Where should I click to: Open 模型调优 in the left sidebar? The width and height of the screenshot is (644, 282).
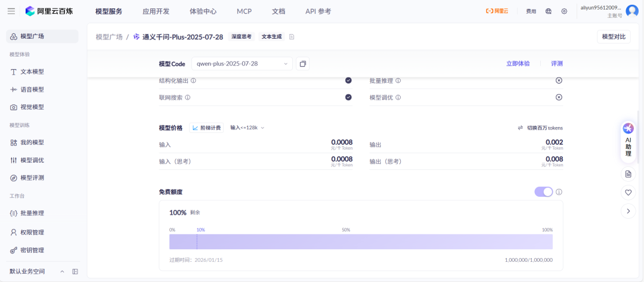[x=32, y=160]
